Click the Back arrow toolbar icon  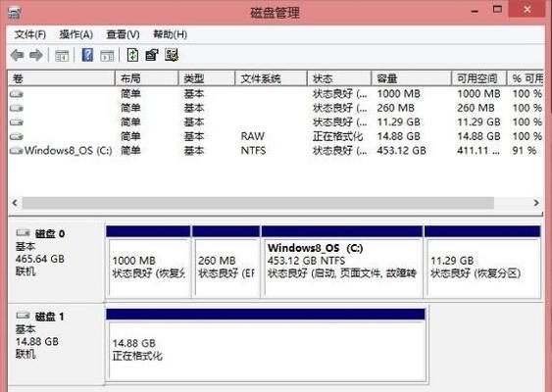pyautogui.click(x=18, y=55)
